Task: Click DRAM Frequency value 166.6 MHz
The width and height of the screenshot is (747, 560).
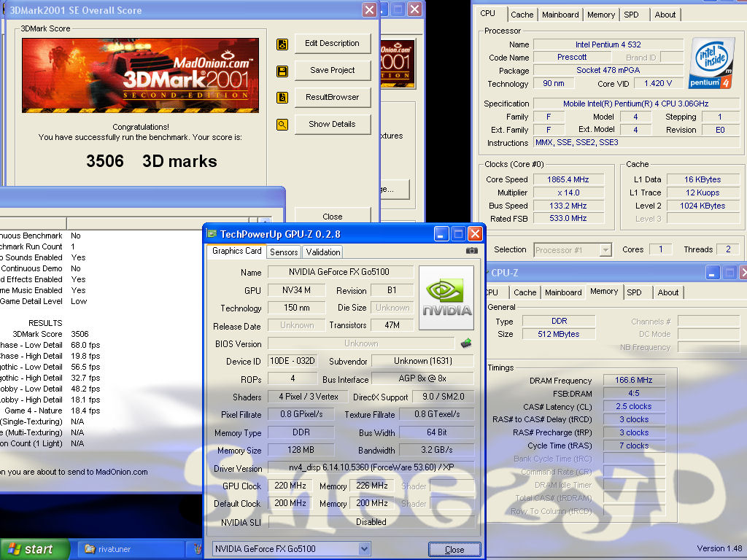Action: (x=634, y=380)
